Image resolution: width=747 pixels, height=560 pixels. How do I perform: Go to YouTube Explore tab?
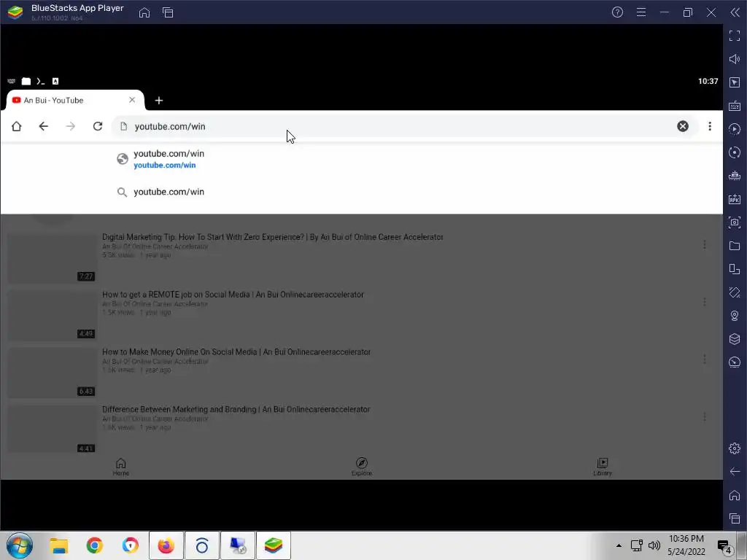(362, 467)
